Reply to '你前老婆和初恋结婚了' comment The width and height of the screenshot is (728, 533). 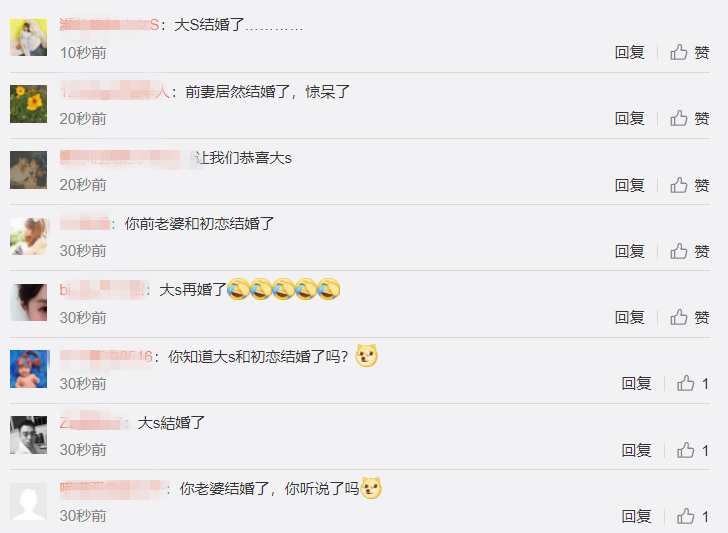[630, 251]
